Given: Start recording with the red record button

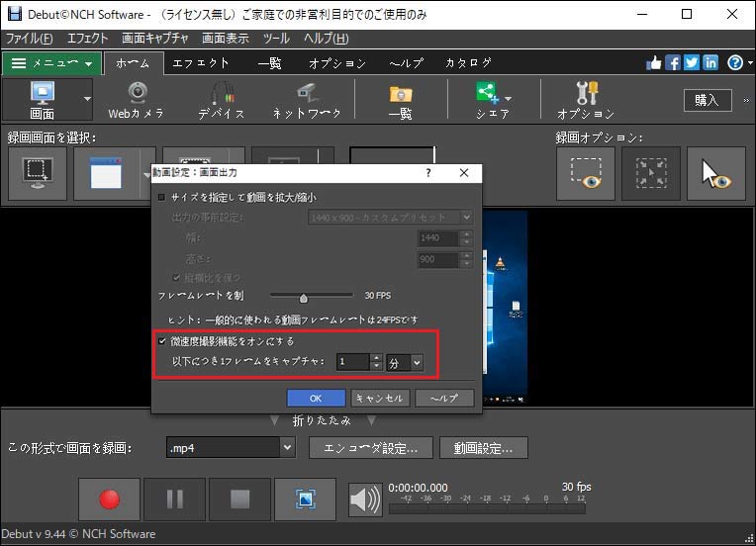Looking at the screenshot, I should [x=110, y=500].
